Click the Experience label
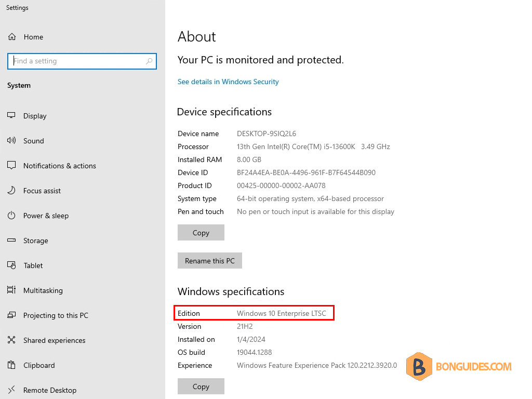Viewport: 532px width, 399px height. [195, 365]
